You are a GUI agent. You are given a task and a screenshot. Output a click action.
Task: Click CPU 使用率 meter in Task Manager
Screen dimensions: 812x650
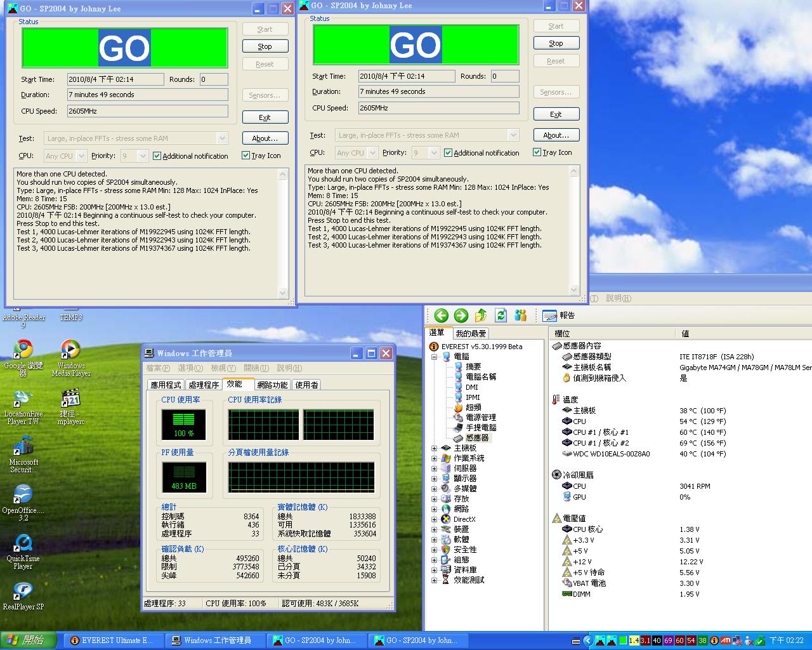pos(183,425)
